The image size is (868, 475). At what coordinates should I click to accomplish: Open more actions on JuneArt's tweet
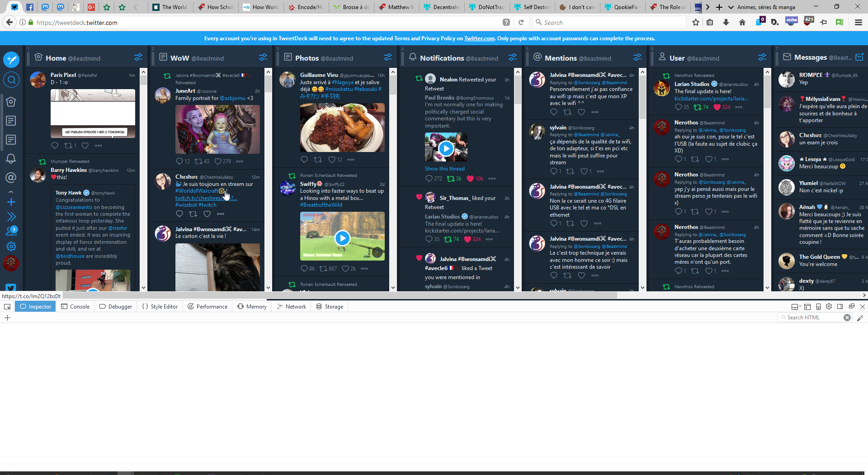tap(240, 161)
